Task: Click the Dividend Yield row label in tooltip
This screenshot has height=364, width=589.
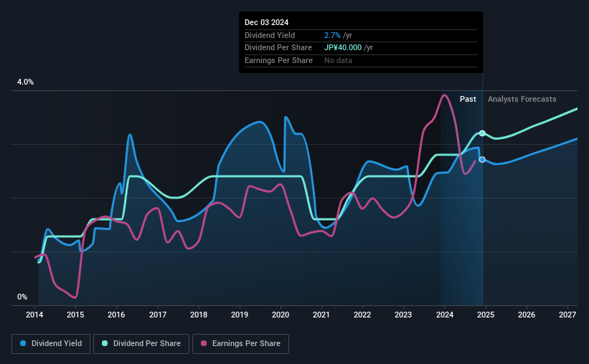Action: click(x=270, y=35)
